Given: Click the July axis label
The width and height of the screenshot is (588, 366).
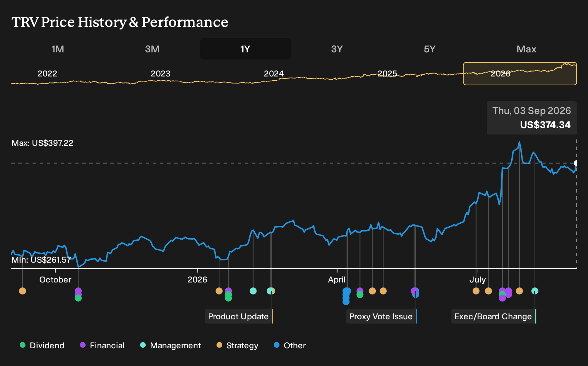Looking at the screenshot, I should pos(478,280).
